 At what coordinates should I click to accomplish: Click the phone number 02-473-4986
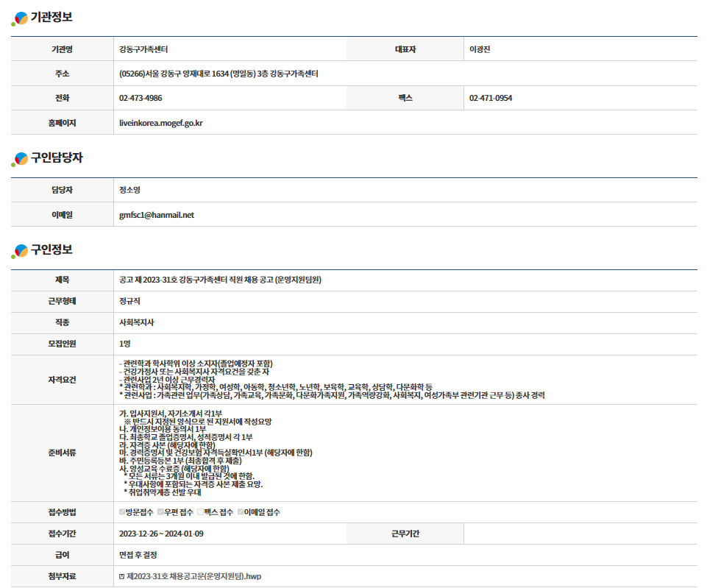pyautogui.click(x=141, y=98)
